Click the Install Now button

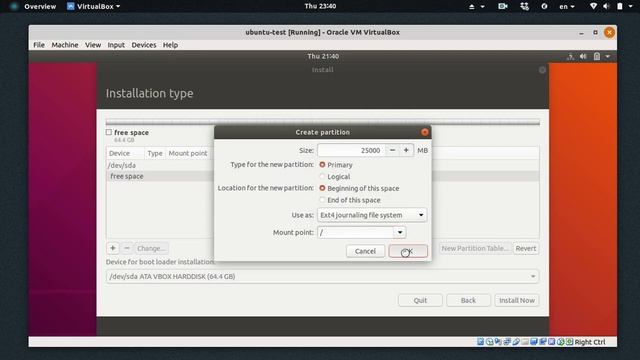point(517,300)
